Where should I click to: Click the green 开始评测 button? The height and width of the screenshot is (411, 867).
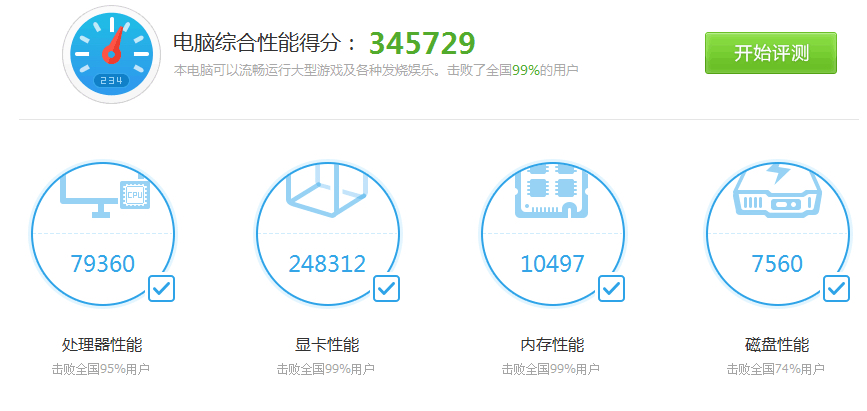click(770, 53)
